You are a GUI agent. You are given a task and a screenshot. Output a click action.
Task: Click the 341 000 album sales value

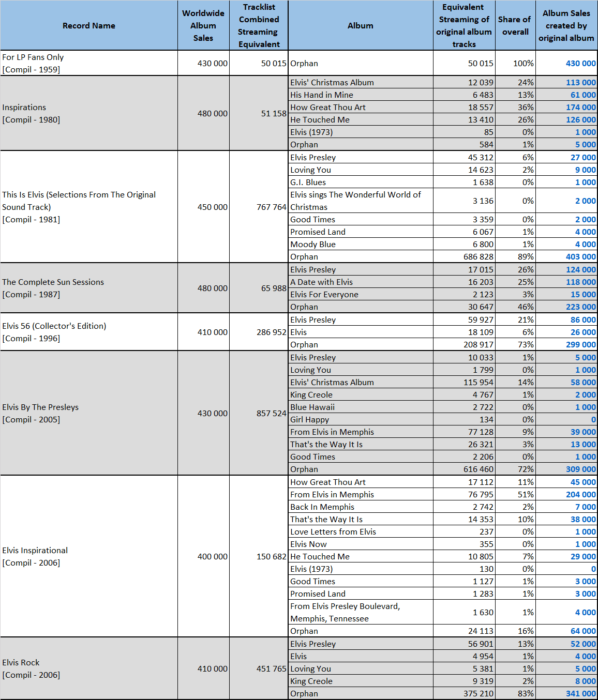click(x=566, y=693)
